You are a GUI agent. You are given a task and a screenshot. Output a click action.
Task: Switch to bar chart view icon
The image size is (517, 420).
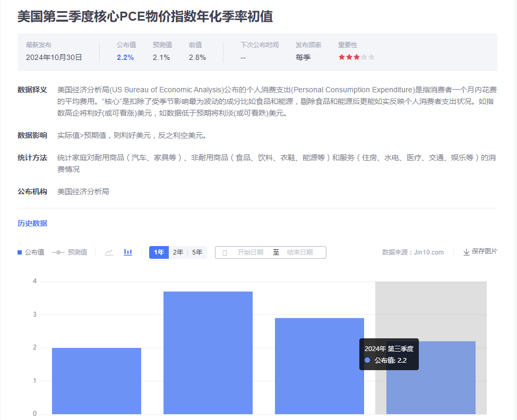[128, 252]
